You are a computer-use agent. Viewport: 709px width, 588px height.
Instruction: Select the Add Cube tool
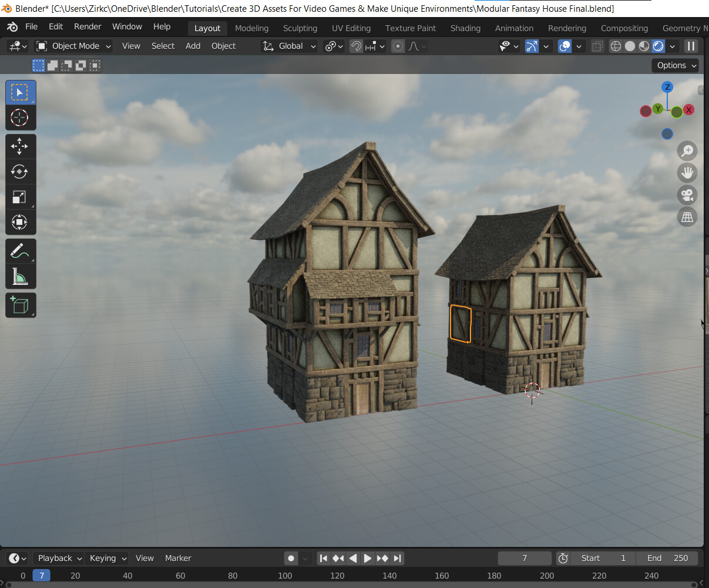[x=20, y=305]
